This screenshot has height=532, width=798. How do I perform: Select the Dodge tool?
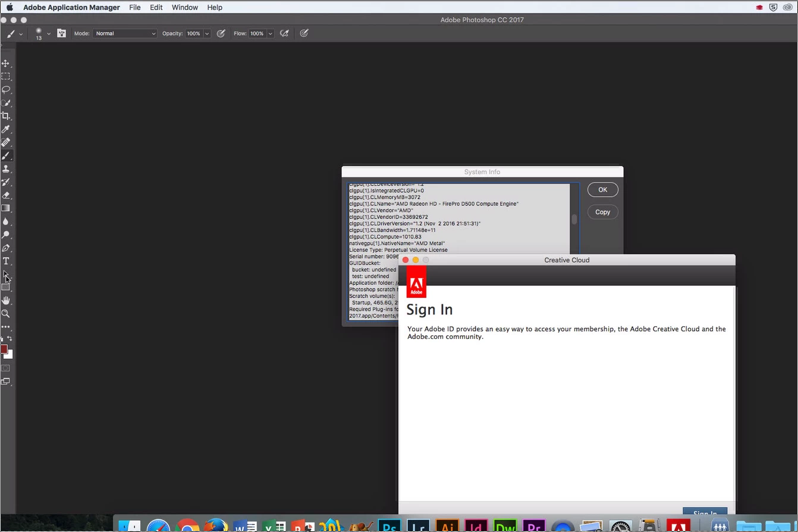click(x=6, y=235)
